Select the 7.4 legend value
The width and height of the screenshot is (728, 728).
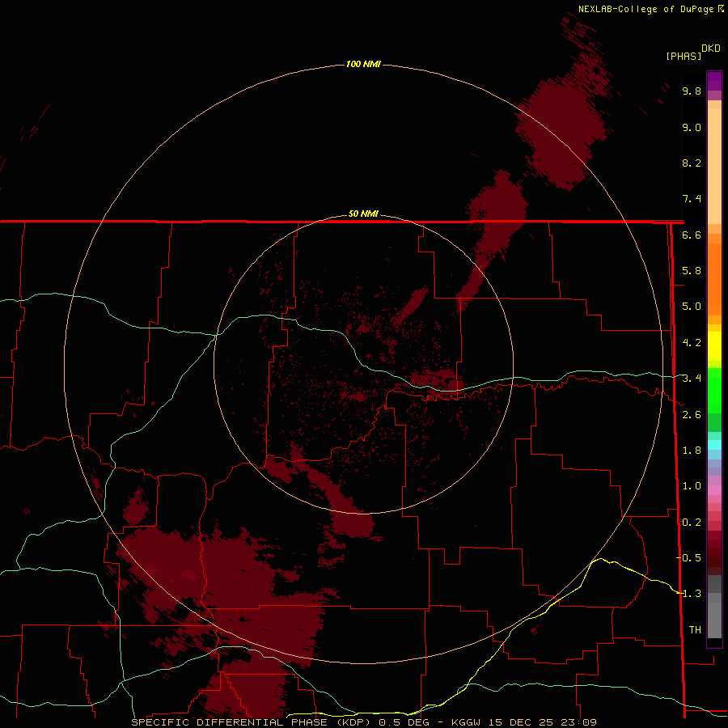pos(692,199)
